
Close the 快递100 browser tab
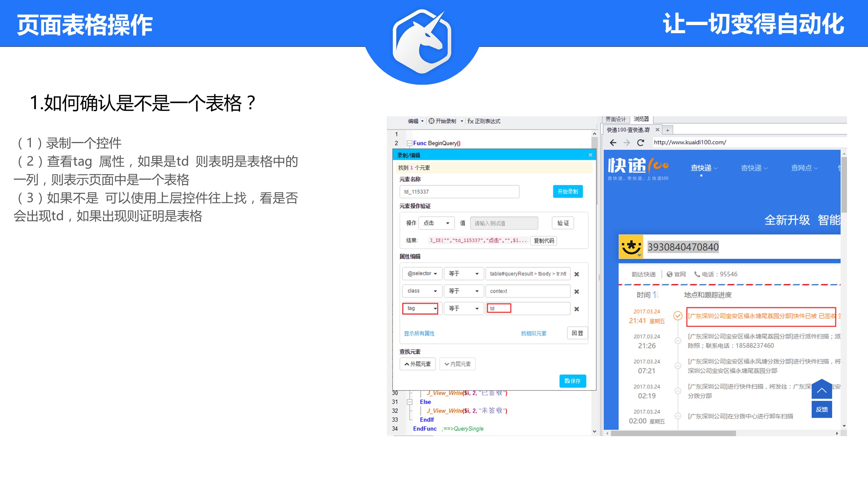coord(657,130)
